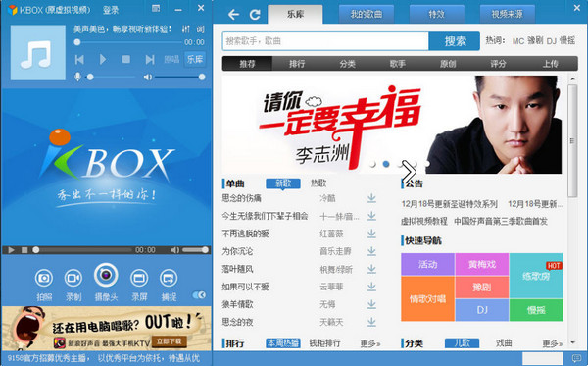The image size is (588, 366).
Task: Show lyrics with the 词 icon
Action: click(200, 28)
